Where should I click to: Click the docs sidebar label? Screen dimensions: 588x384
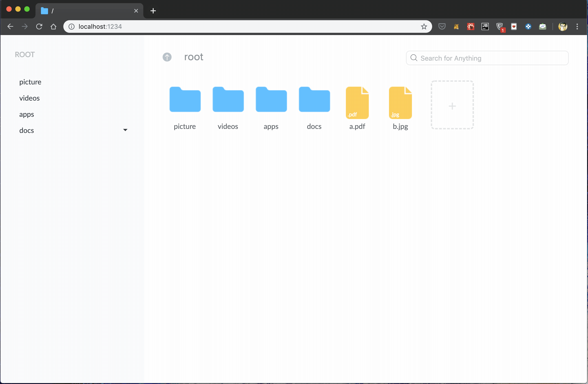tap(26, 130)
